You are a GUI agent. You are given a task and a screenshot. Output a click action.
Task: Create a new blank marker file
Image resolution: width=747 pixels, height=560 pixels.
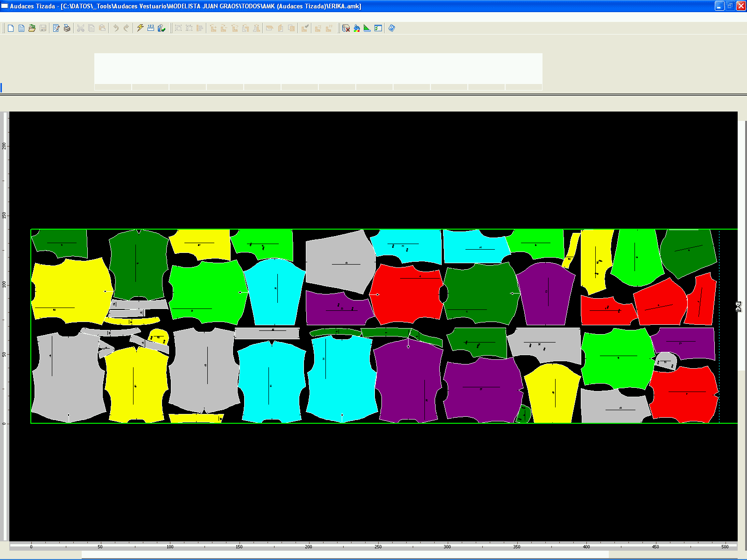pos(11,28)
